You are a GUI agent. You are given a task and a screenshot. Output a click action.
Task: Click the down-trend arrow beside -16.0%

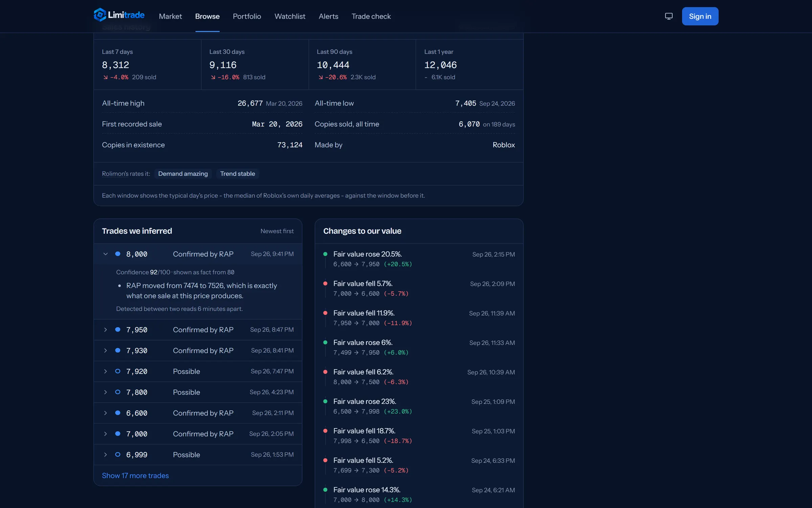coord(213,77)
